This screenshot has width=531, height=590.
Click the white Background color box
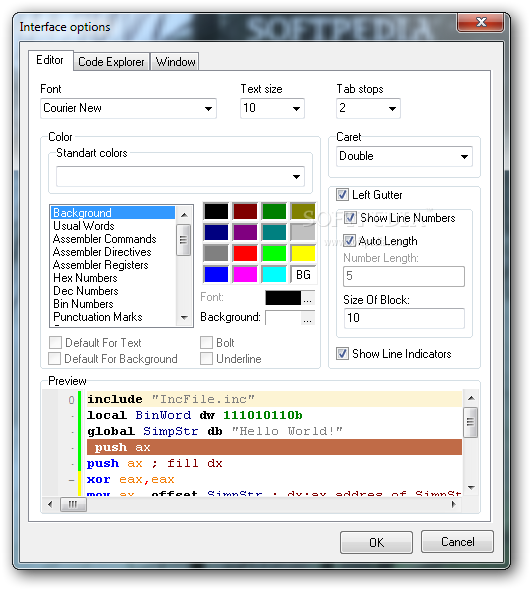pyautogui.click(x=283, y=318)
